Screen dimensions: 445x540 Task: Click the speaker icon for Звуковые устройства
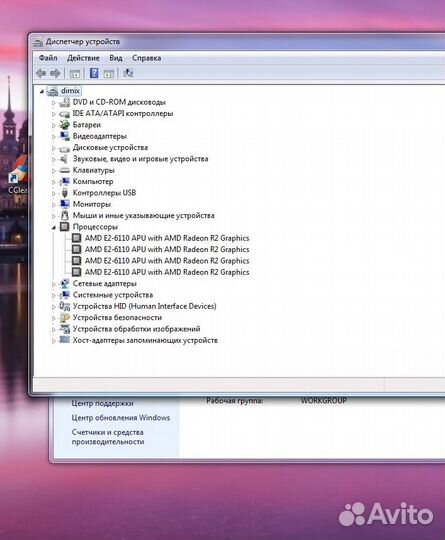pyautogui.click(x=64, y=159)
